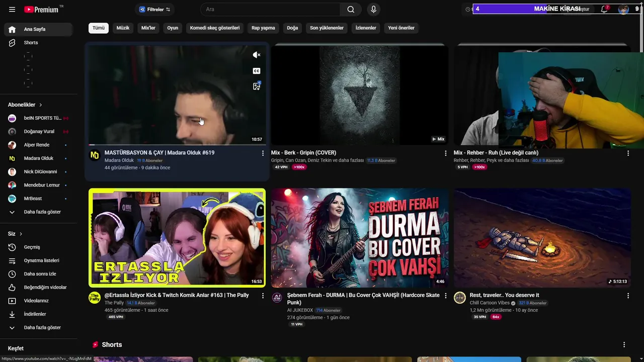Click Chill Cartoon Vibes channel avatar
The image size is (644, 362).
coord(460,298)
